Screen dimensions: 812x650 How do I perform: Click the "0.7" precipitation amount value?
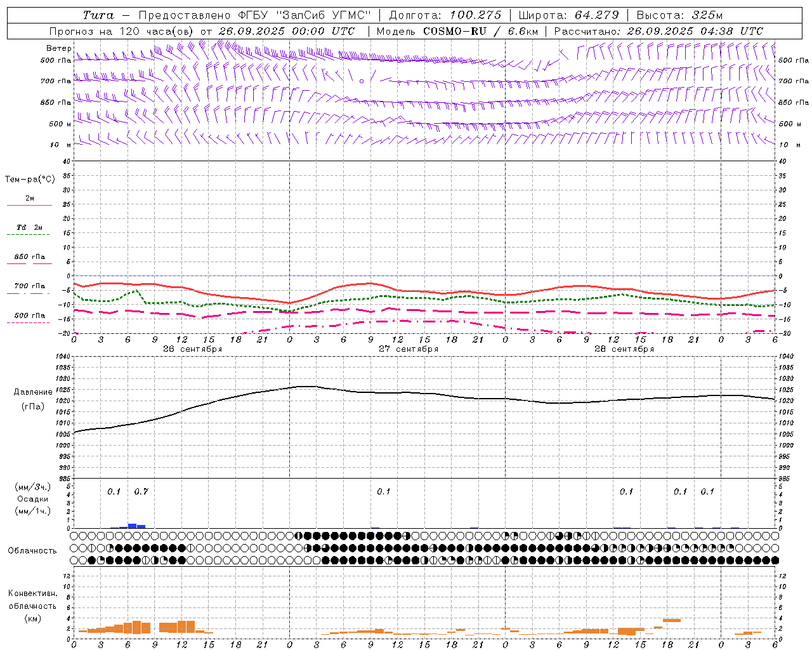[x=141, y=491]
